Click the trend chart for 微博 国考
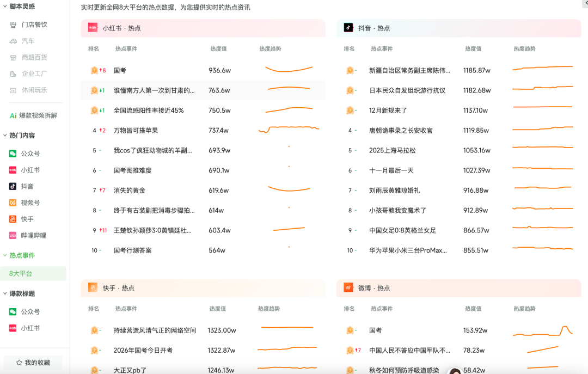This screenshot has height=374, width=588. coord(543,330)
